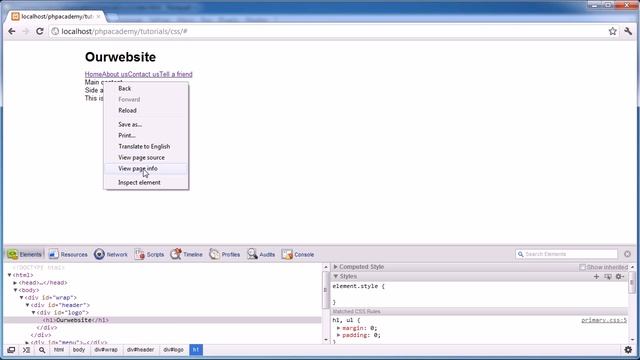Add a new style rule with plus icon

(x=596, y=276)
